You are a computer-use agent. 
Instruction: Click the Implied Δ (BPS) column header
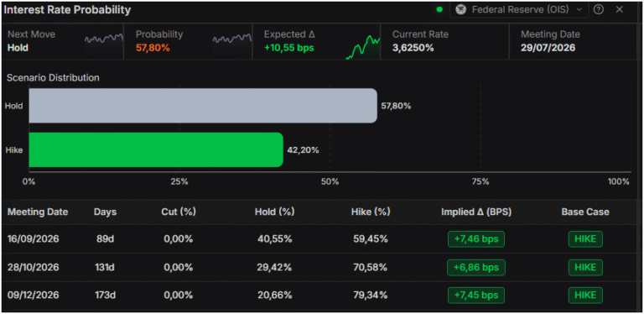coord(476,212)
